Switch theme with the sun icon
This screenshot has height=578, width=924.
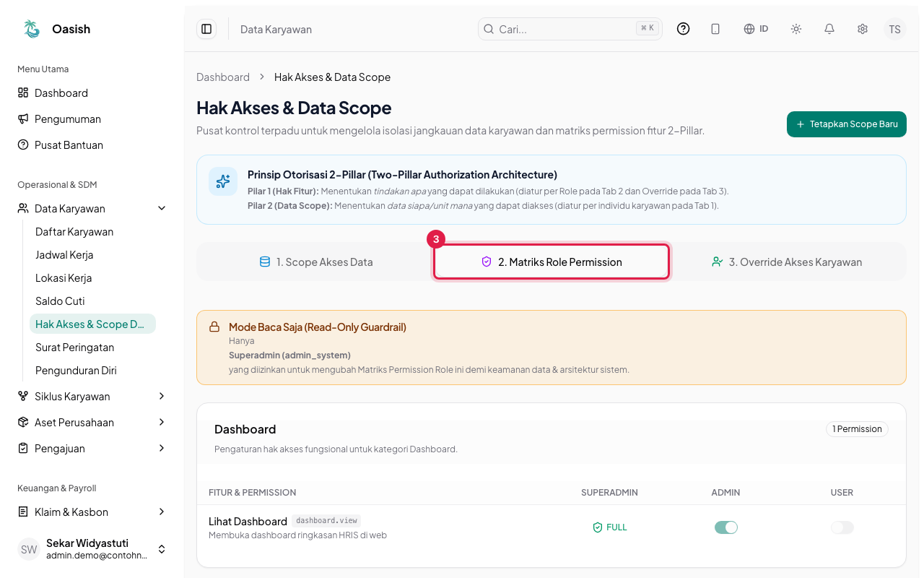click(x=796, y=29)
